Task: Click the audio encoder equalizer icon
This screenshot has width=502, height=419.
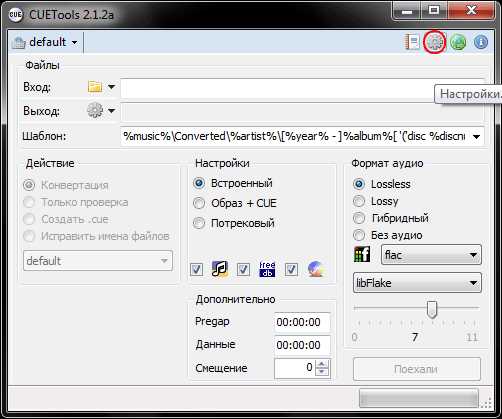Action: click(x=362, y=255)
